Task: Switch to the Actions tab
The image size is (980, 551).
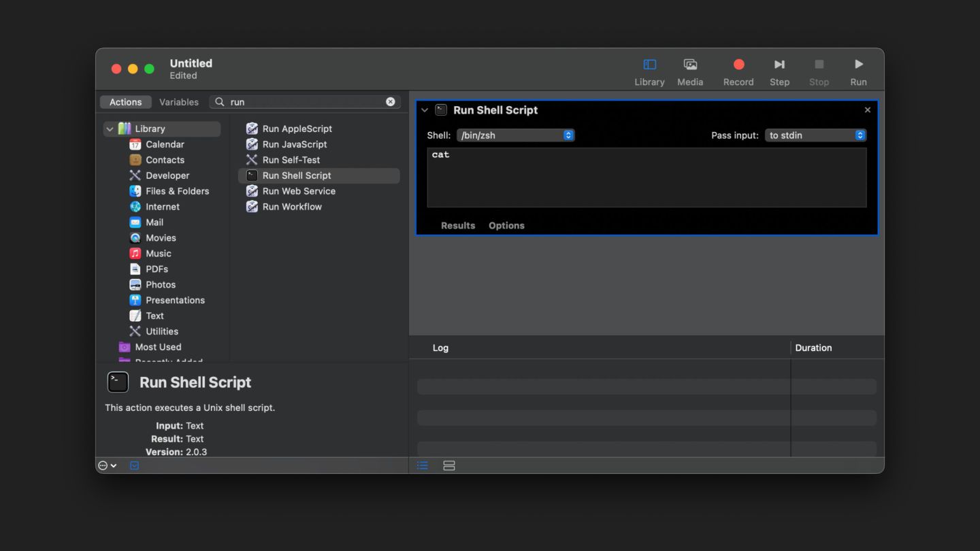Action: pos(126,102)
